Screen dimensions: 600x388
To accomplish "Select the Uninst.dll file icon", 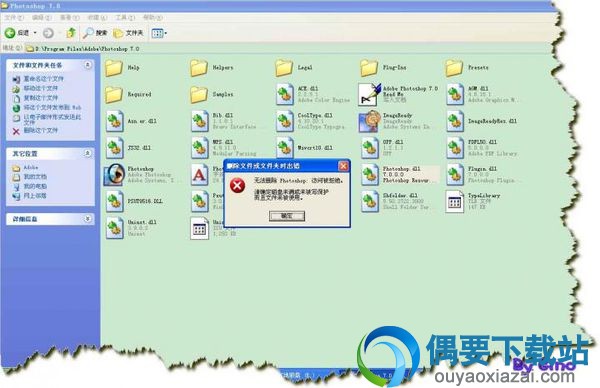I will point(114,228).
